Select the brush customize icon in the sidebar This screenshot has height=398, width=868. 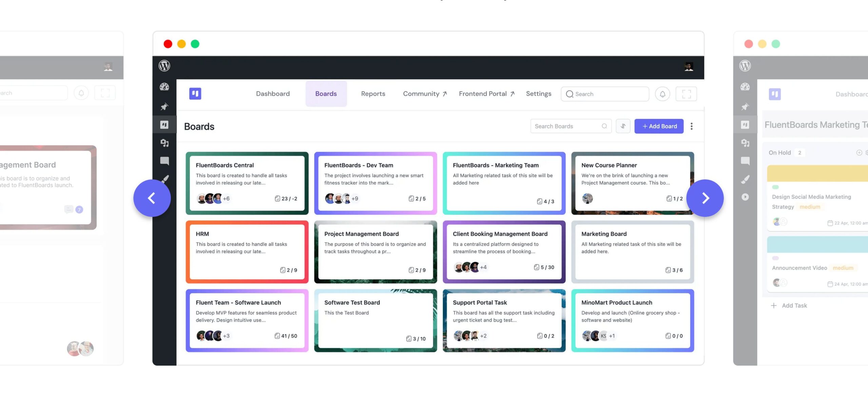pos(165,179)
